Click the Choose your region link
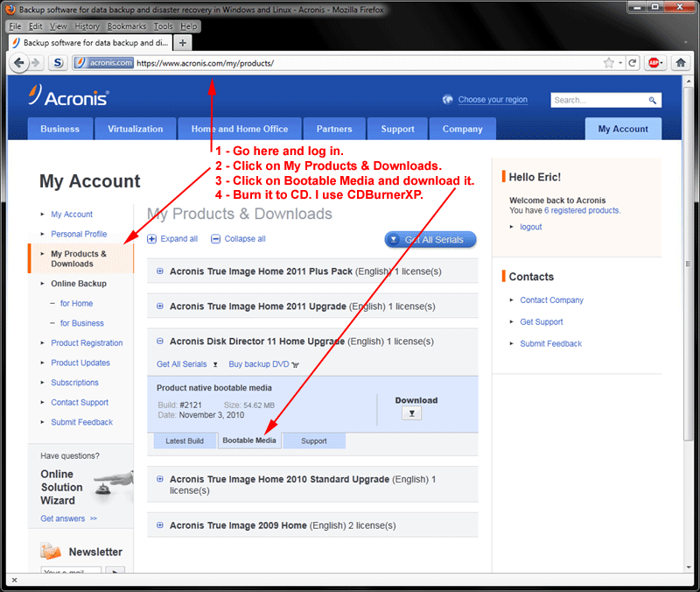The image size is (700, 592). [493, 99]
